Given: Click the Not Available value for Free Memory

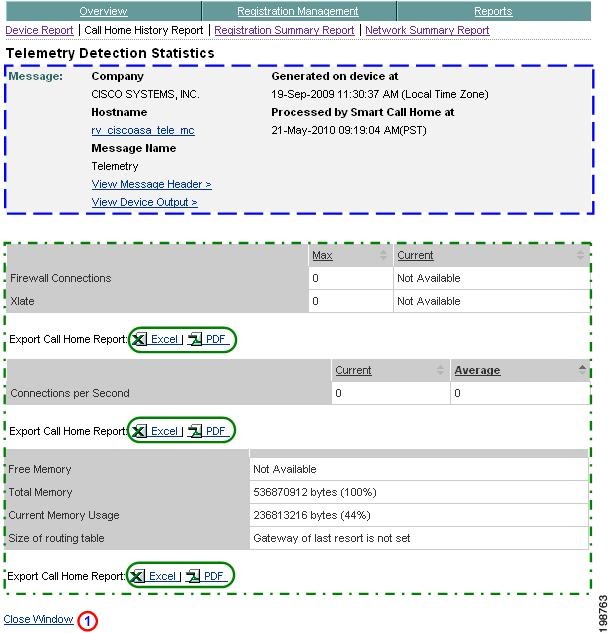Looking at the screenshot, I should (285, 469).
